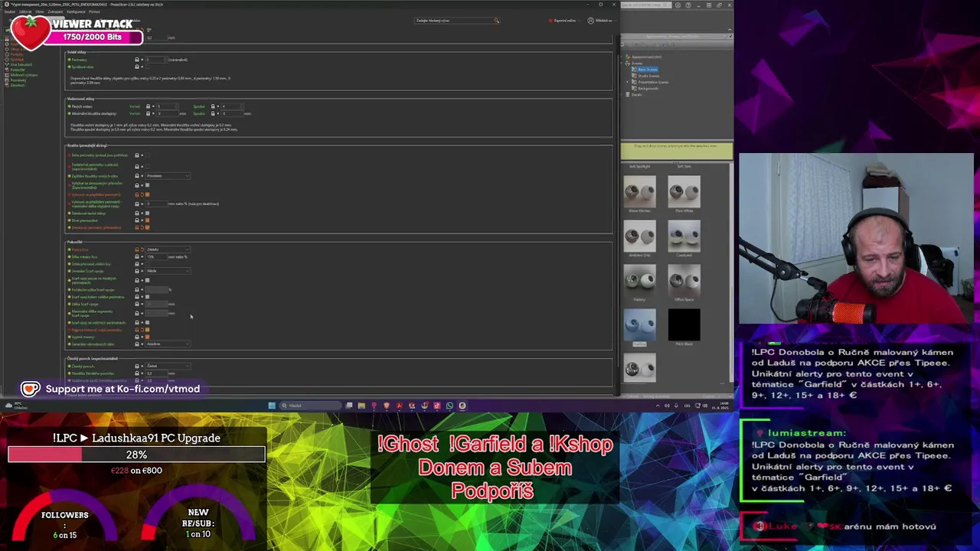Select Backgrounds in the scene tree
Viewport: 980px width, 551px height.
(x=648, y=89)
